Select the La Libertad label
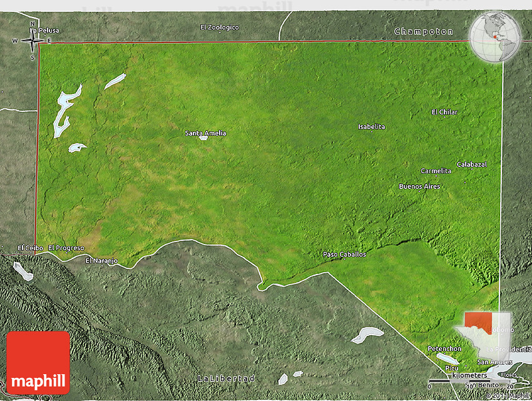The image size is (532, 401). (x=226, y=378)
